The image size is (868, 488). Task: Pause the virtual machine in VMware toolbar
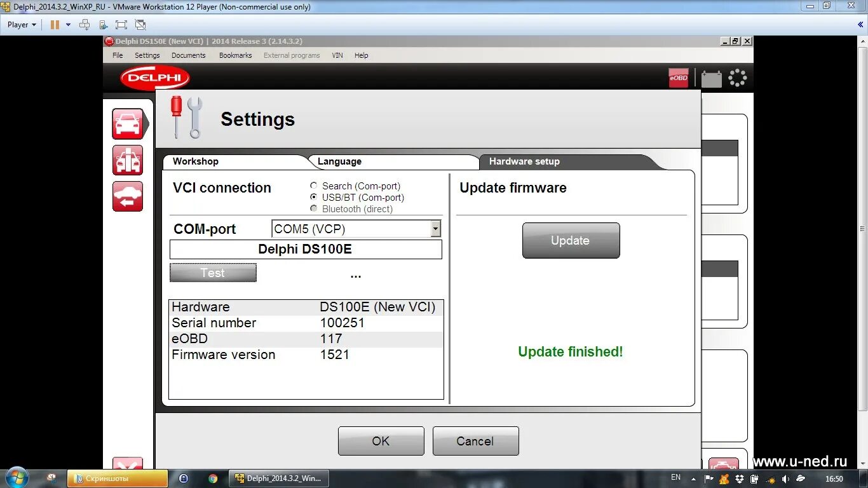55,25
